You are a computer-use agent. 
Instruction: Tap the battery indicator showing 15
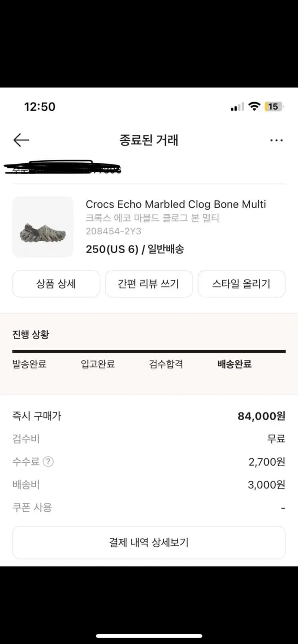point(274,106)
